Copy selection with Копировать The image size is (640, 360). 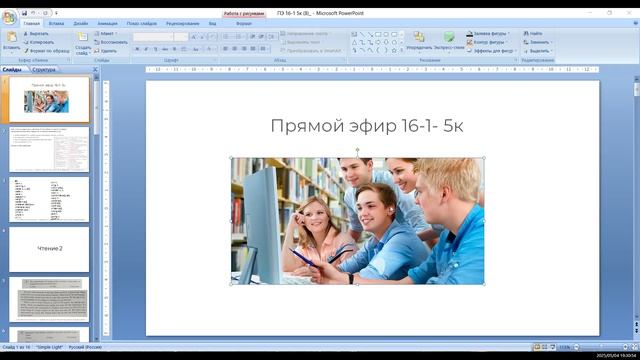[x=38, y=42]
